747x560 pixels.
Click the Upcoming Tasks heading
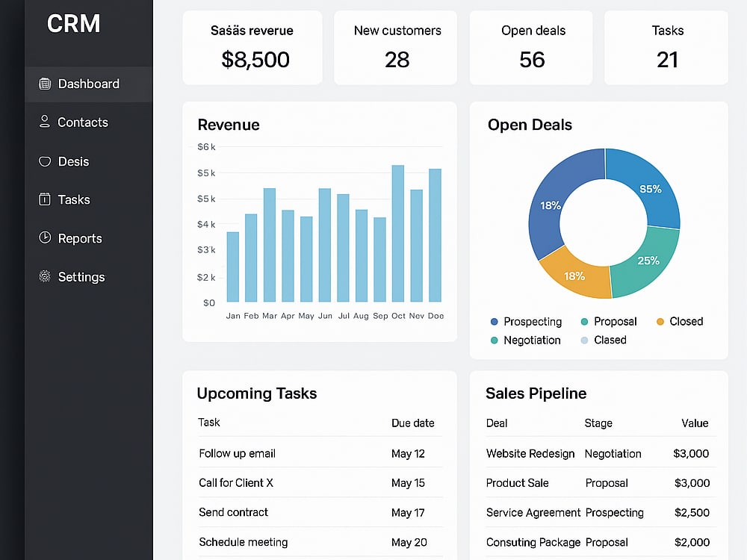coord(257,393)
